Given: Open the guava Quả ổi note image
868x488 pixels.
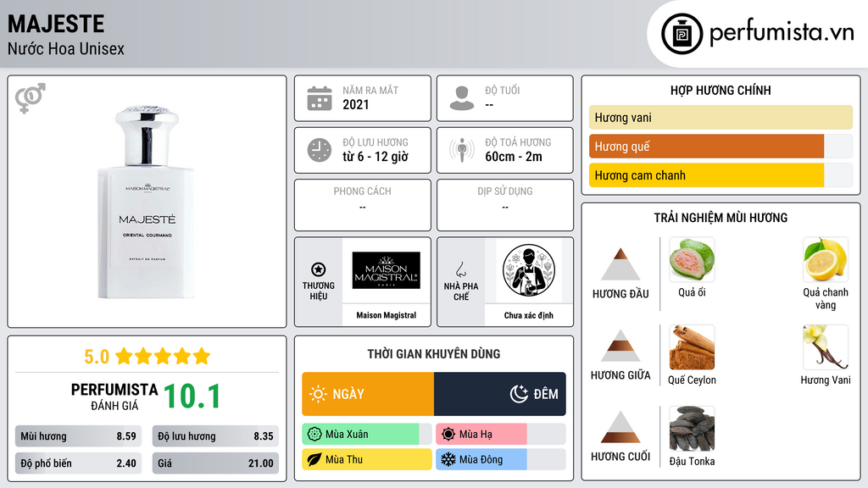Looking at the screenshot, I should [692, 259].
